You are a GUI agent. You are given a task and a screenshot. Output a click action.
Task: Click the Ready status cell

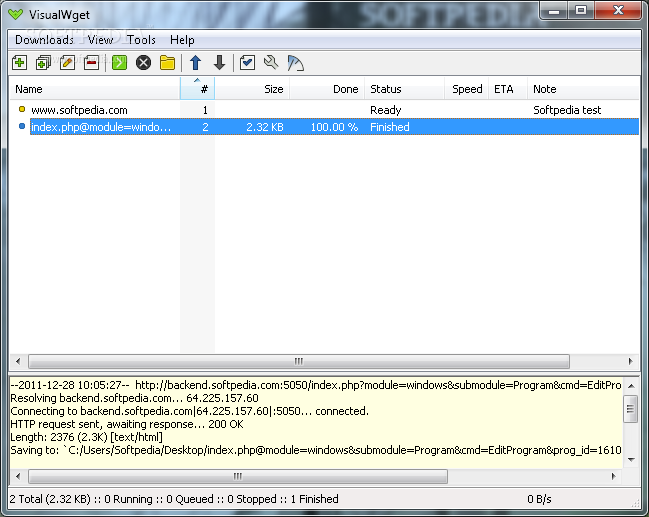pyautogui.click(x=386, y=110)
